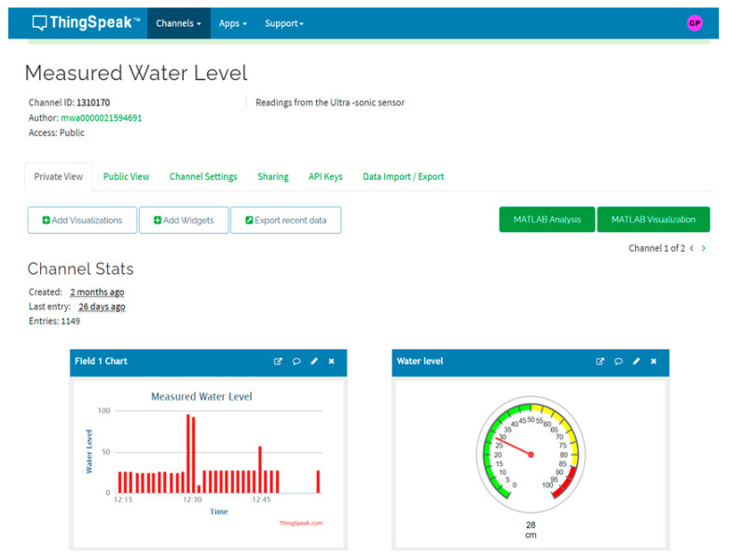Click comment bubble icon on Field 1 Chart
The height and width of the screenshot is (560, 729).
tap(296, 362)
